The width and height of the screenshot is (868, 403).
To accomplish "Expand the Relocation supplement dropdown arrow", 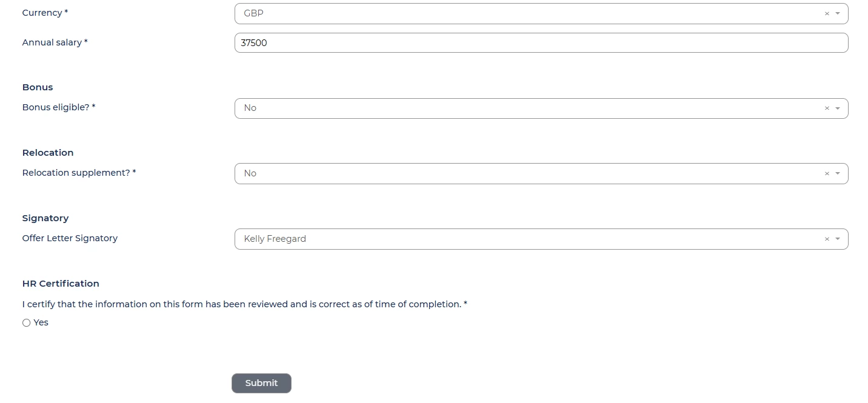I will click(x=838, y=174).
